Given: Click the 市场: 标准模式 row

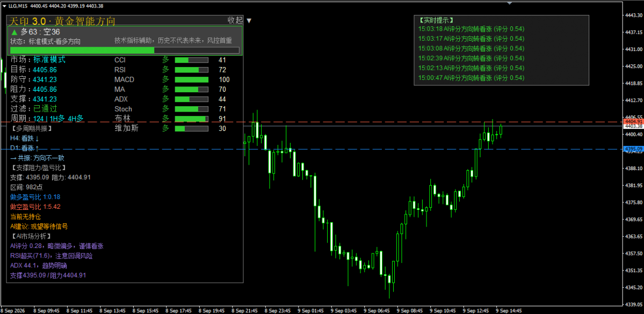Looking at the screenshot, I should [38, 60].
